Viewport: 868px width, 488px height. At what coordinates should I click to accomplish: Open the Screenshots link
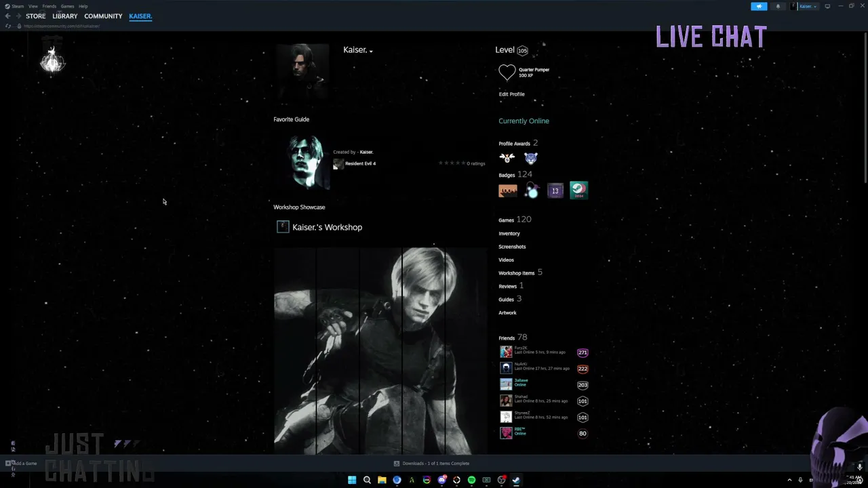(x=512, y=247)
